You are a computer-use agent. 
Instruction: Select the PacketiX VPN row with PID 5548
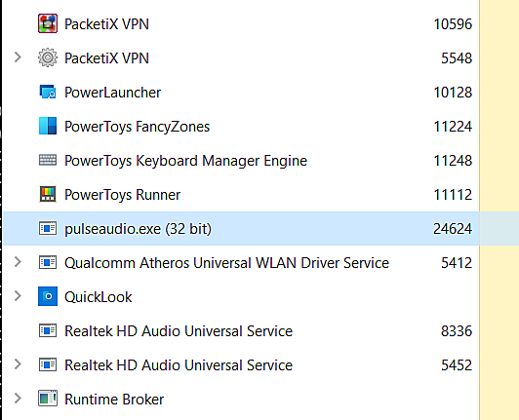tap(106, 58)
